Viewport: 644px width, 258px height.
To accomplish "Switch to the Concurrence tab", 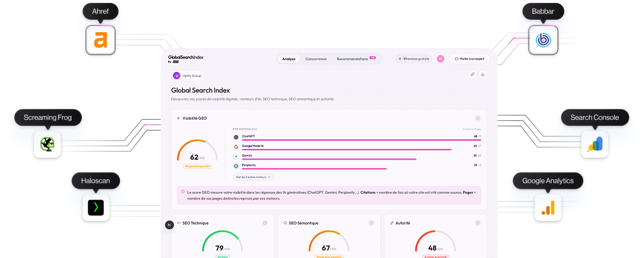I will tap(316, 59).
